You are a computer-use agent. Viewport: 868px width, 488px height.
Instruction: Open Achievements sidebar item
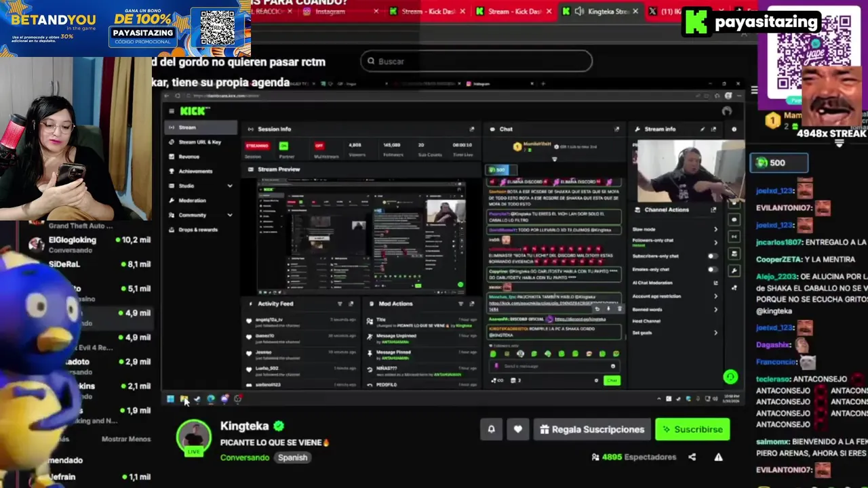201,171
